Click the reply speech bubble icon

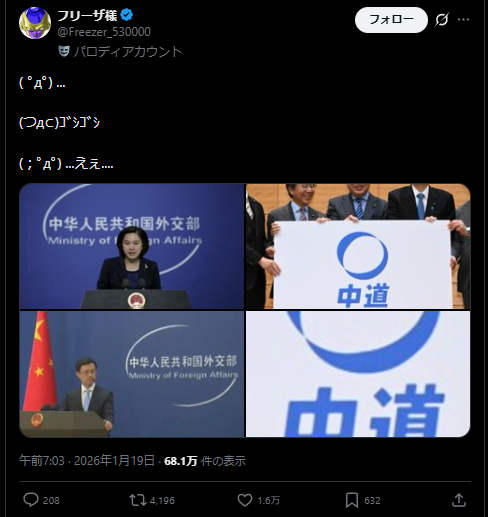(x=31, y=500)
